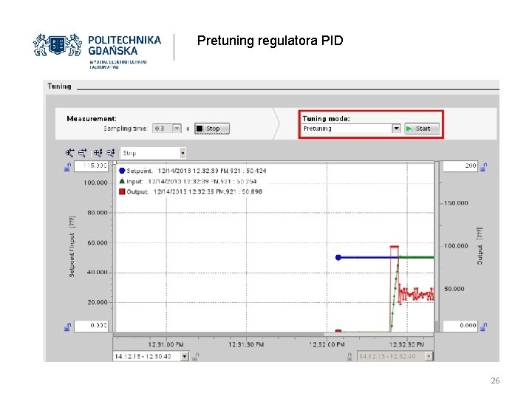532x399 pixels.
Task: Open the Strip display mode dropdown
Action: click(x=183, y=153)
